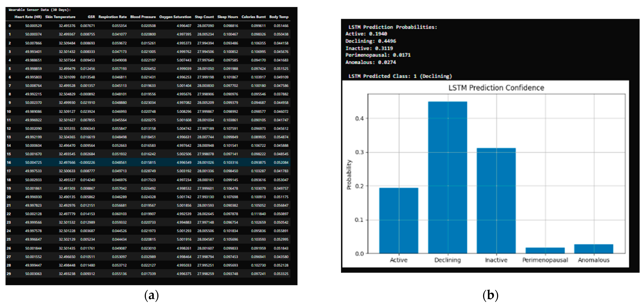644x306 pixels.
Task: Click the Skin Temperature column header
Action: point(60,17)
